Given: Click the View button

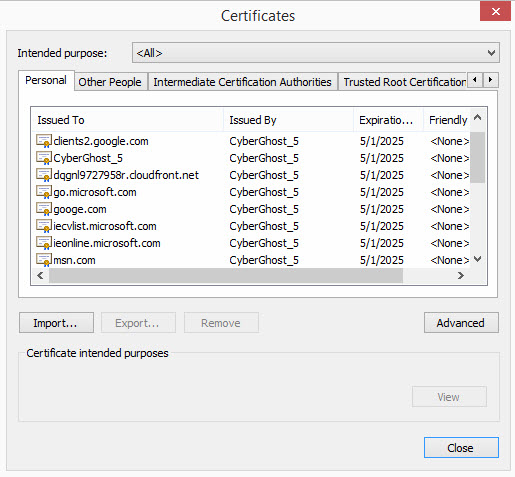Looking at the screenshot, I should pos(449,397).
